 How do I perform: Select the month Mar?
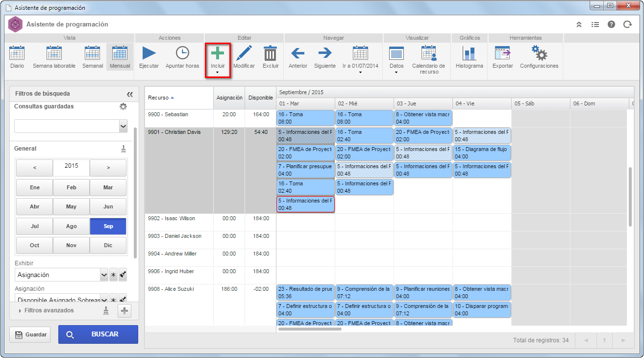(x=108, y=188)
